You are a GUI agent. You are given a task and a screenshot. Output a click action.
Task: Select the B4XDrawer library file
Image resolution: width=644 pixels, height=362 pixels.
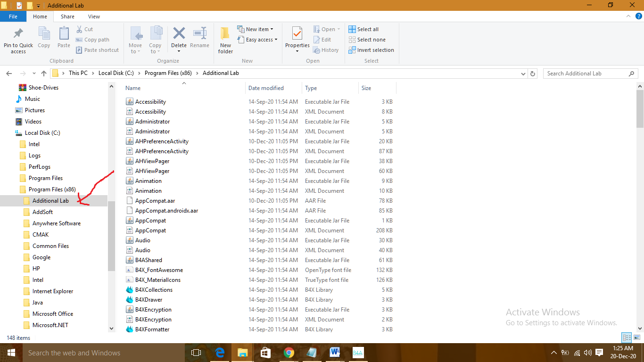(x=149, y=300)
